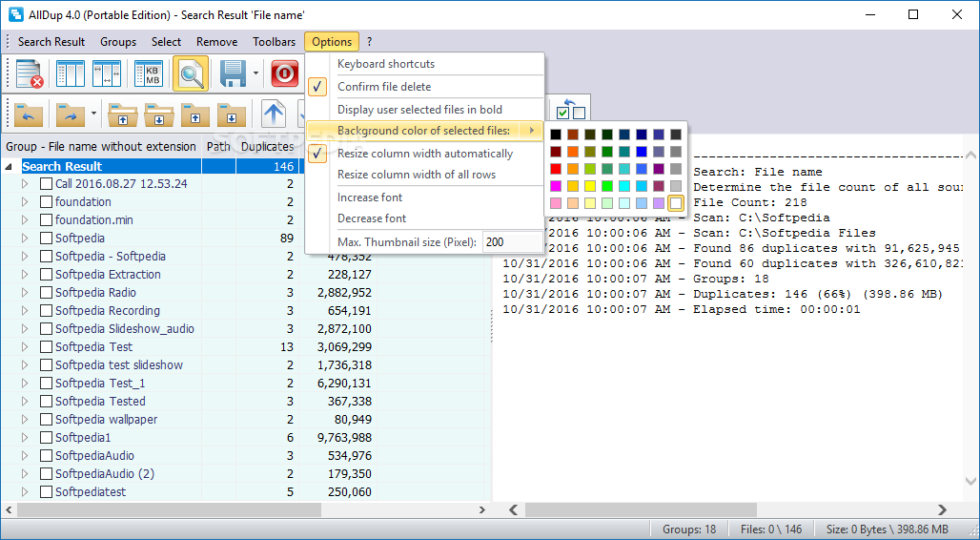
Task: Click the open folder icon with down arrow
Action: pyautogui.click(x=159, y=115)
